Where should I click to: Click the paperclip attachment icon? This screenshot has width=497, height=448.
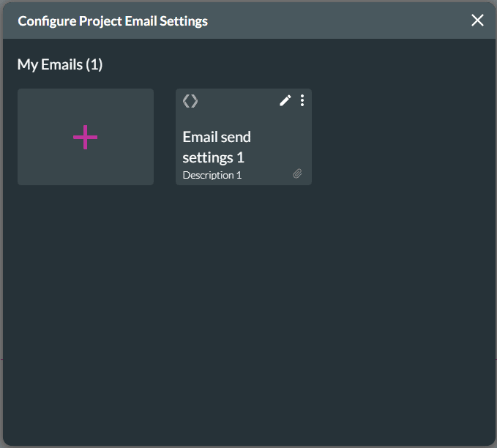298,174
